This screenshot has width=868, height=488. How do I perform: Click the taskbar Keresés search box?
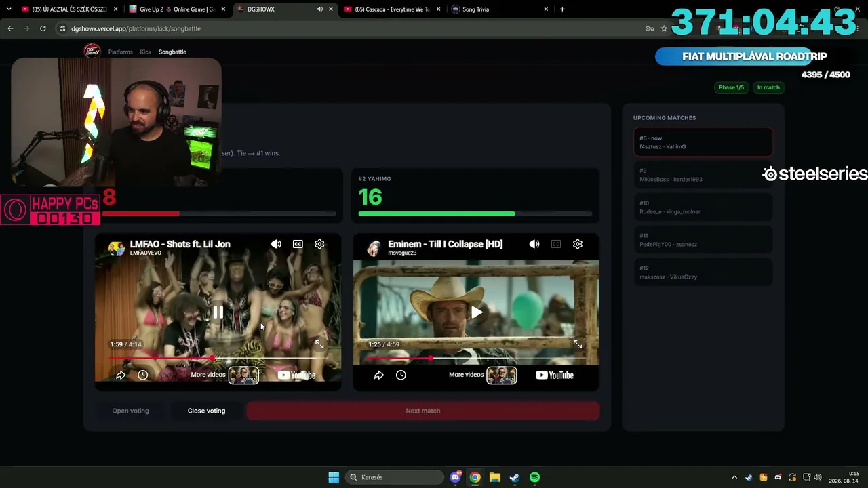click(x=395, y=477)
